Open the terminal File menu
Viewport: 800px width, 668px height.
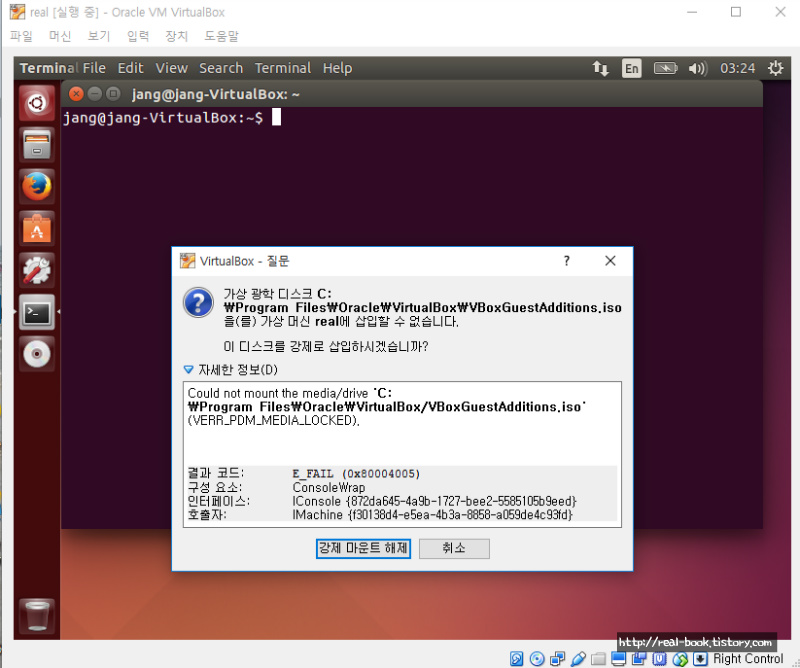(94, 68)
